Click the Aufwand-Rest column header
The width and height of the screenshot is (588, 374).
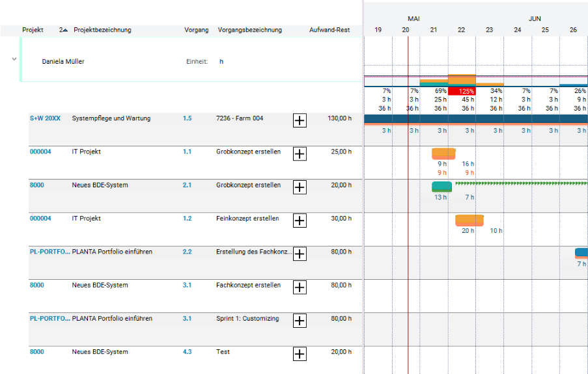329,30
